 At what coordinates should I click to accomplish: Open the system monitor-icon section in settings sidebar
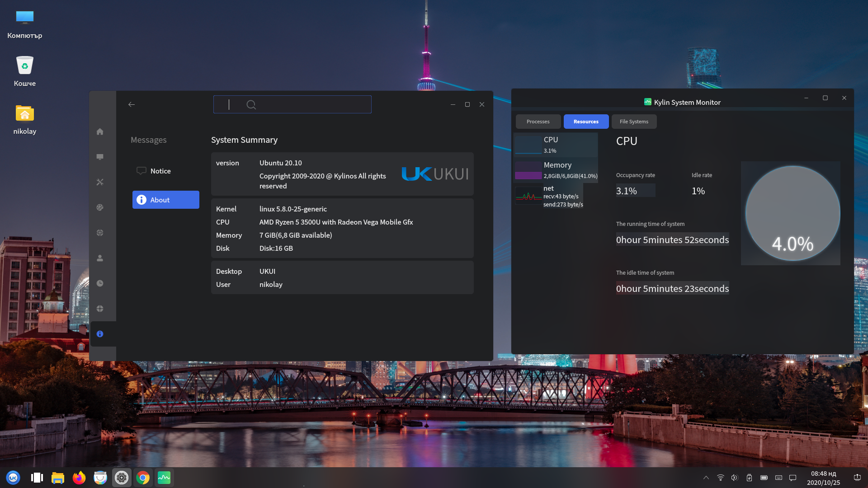coord(100,157)
